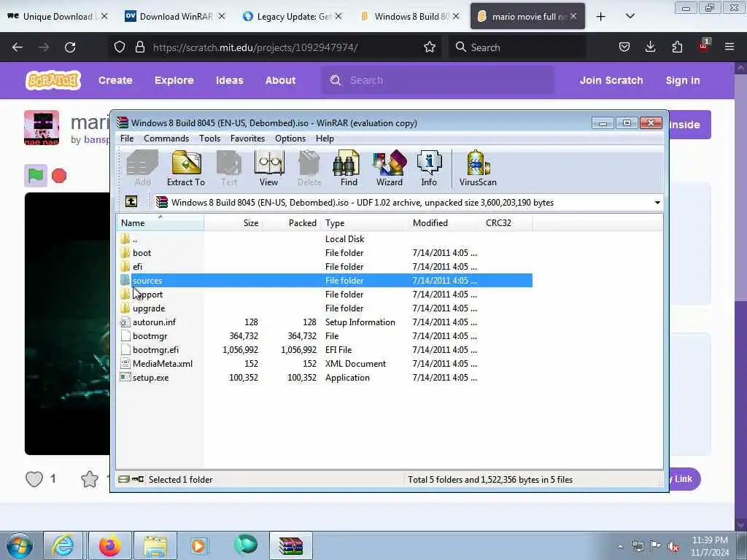Start the WinRAR Wizard
Viewport: 747px width, 560px height.
pyautogui.click(x=390, y=168)
